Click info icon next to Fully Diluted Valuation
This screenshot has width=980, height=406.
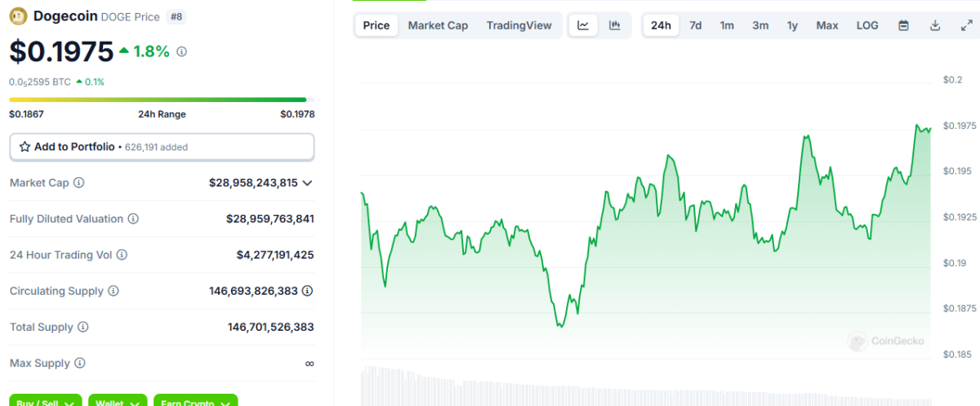tap(133, 219)
